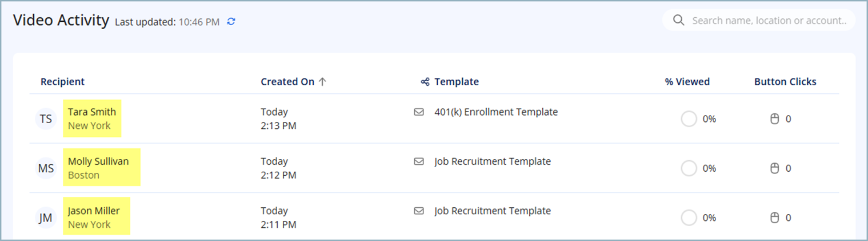
Task: Click mouse icon in Tara Smith's row
Action: pyautogui.click(x=775, y=119)
